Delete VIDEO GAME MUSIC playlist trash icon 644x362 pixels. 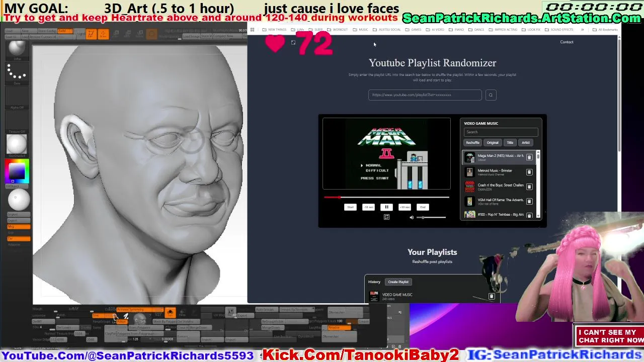pos(492,296)
